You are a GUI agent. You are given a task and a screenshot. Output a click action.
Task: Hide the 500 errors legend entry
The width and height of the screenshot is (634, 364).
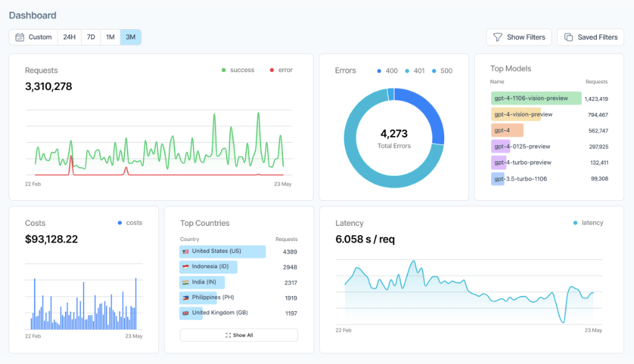442,71
